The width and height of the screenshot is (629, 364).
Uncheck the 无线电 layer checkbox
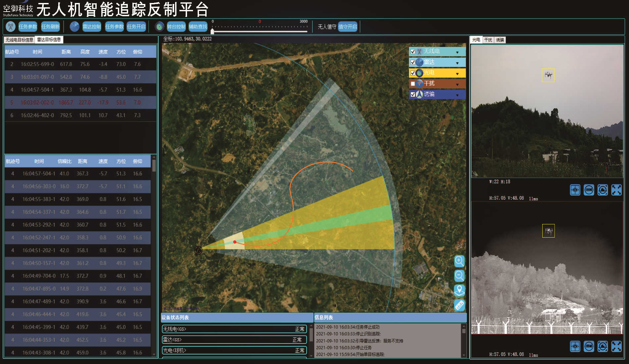tap(413, 52)
